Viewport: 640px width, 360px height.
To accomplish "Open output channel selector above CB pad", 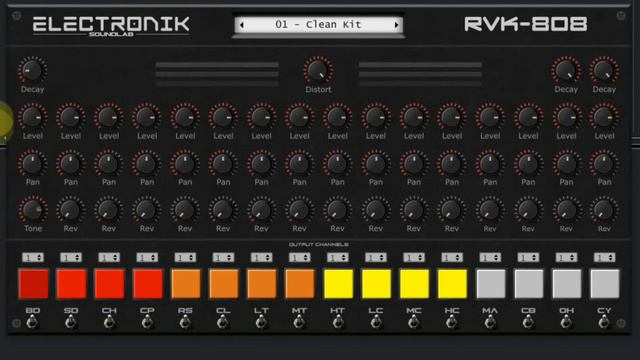I will (x=528, y=258).
